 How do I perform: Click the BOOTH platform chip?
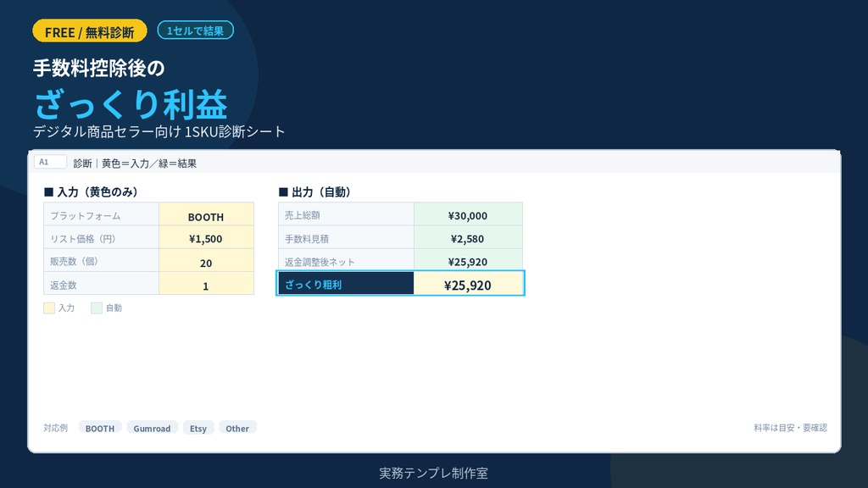100,428
